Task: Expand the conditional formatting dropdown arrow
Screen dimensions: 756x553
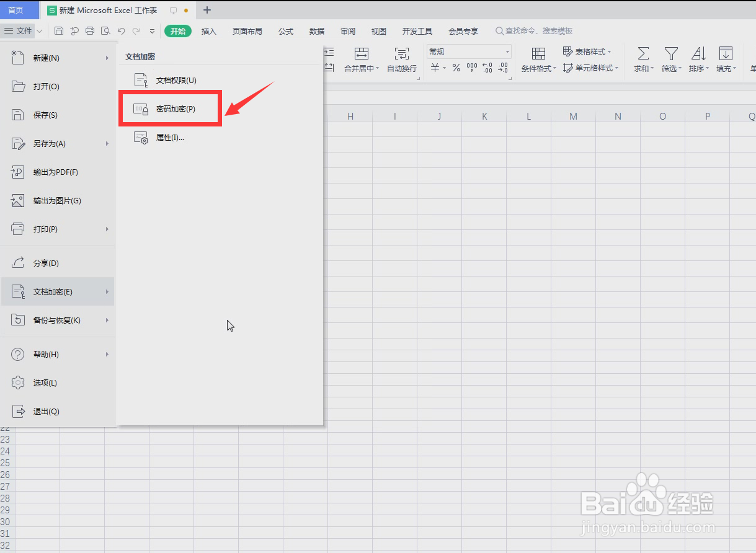Action: (555, 69)
